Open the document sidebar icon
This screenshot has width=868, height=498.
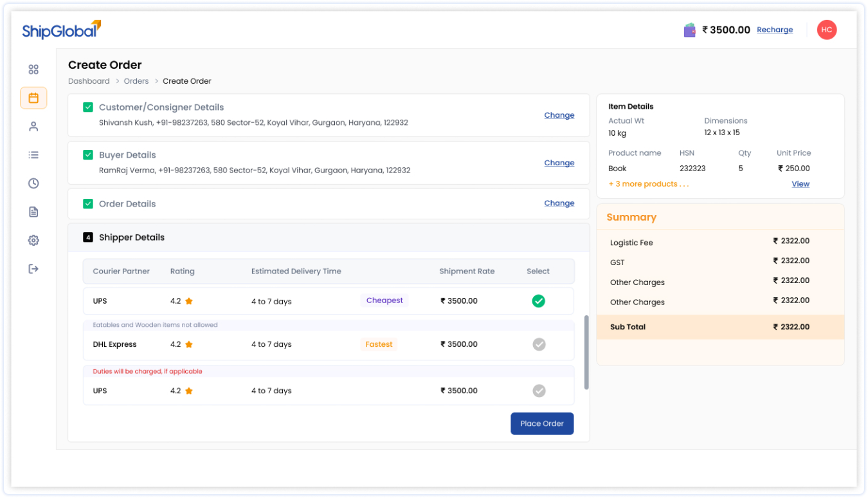coord(33,212)
